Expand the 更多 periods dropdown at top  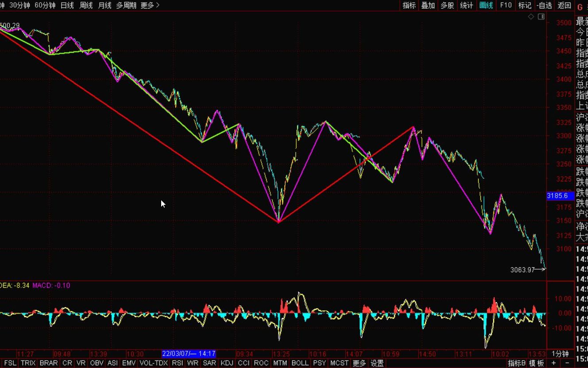150,5
